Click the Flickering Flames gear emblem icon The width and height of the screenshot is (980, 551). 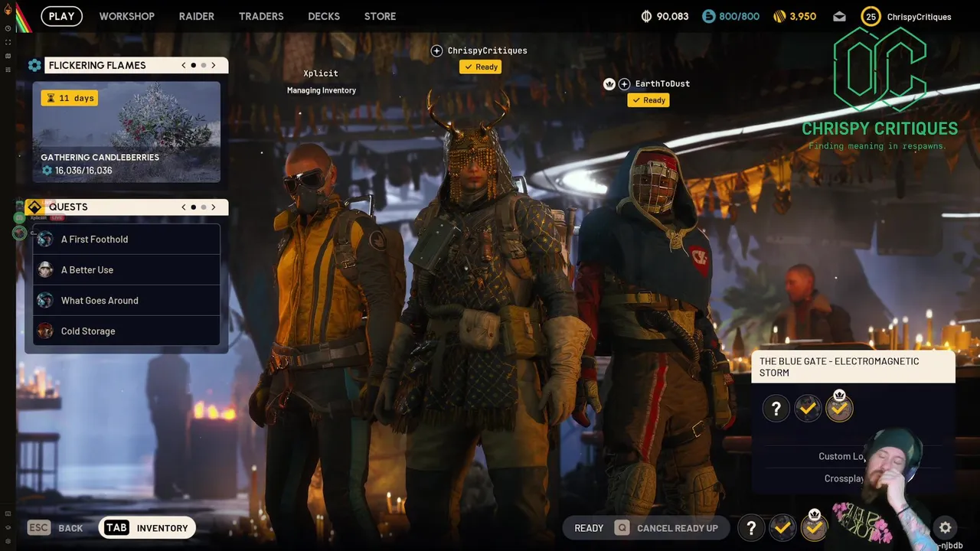(x=34, y=65)
